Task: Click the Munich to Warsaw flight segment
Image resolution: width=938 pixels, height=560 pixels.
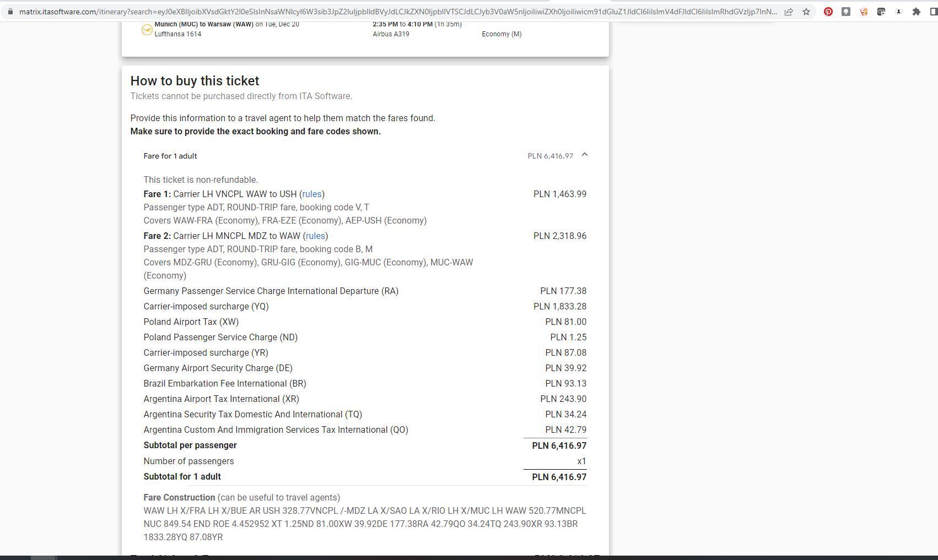Action: click(227, 25)
